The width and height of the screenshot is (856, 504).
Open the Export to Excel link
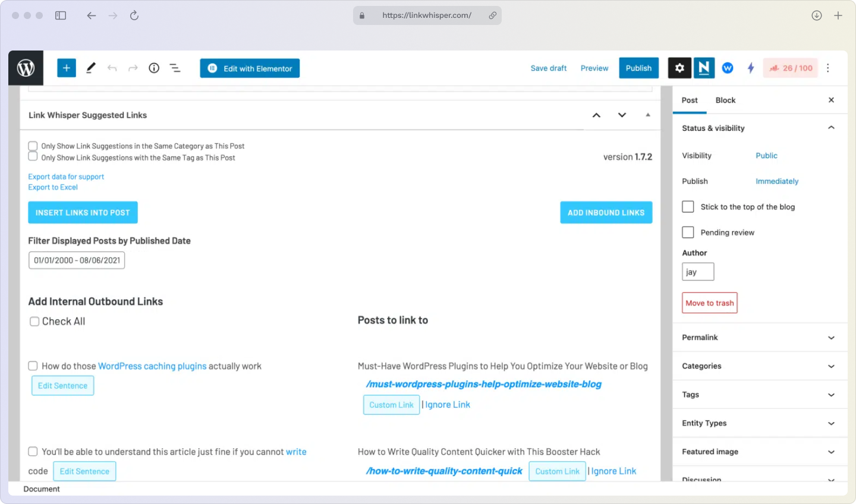53,187
